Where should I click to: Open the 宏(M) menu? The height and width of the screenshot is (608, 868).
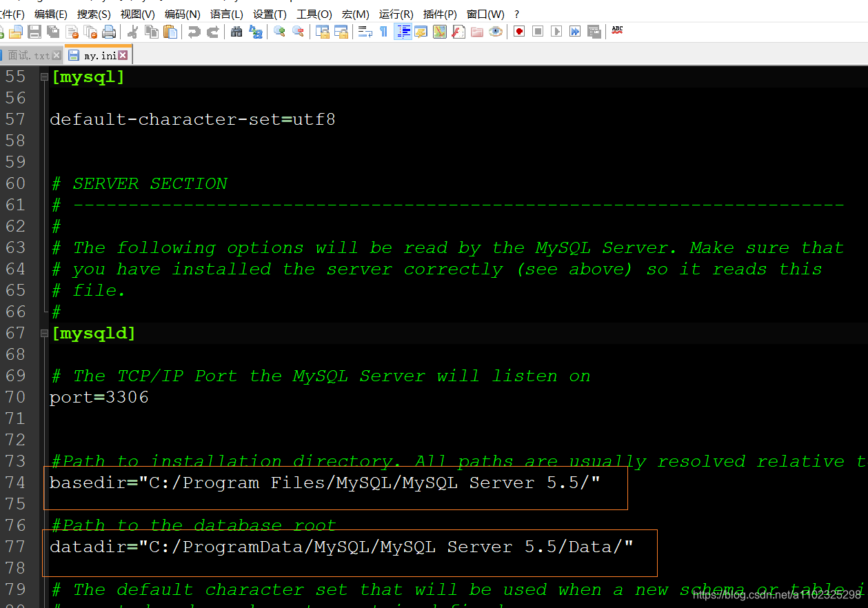355,14
